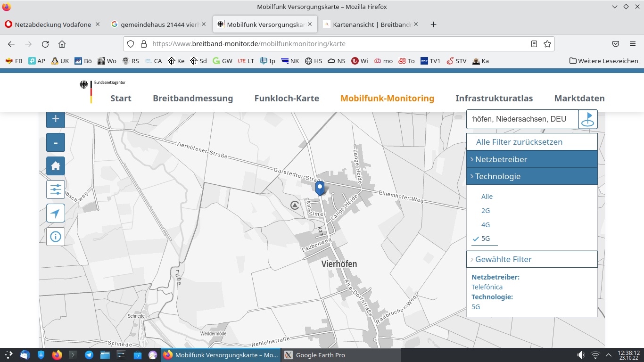Bookmark this page with the star icon
This screenshot has width=644, height=362.
[x=547, y=44]
